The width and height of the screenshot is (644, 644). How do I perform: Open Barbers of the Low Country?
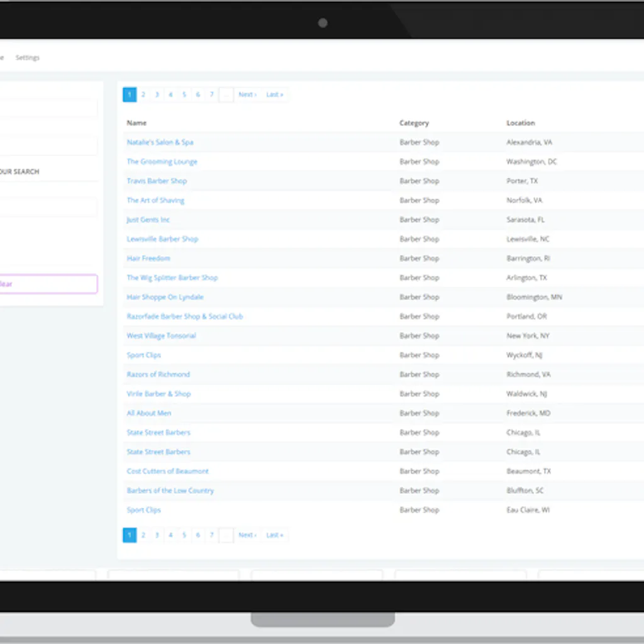click(170, 491)
